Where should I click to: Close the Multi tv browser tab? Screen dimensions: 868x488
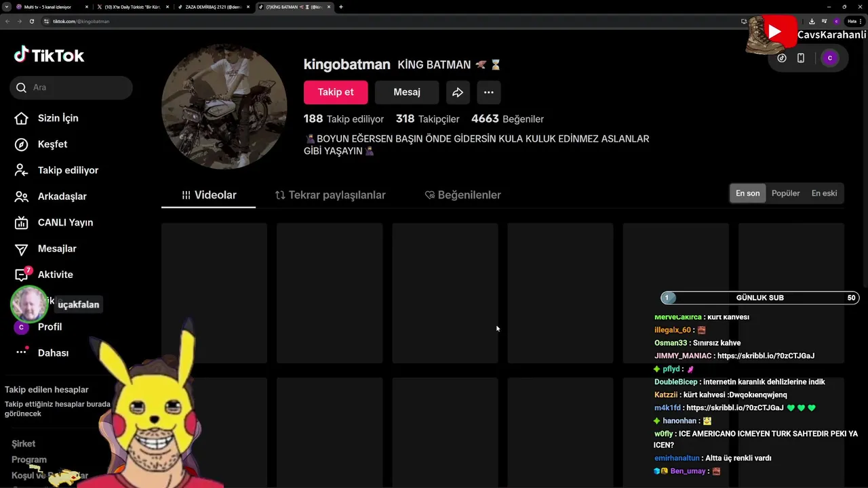pyautogui.click(x=87, y=7)
